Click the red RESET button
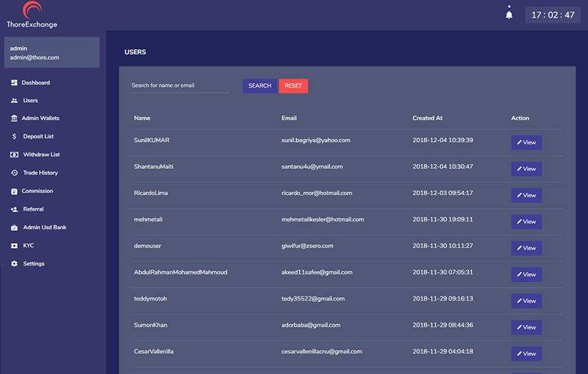 tap(293, 85)
